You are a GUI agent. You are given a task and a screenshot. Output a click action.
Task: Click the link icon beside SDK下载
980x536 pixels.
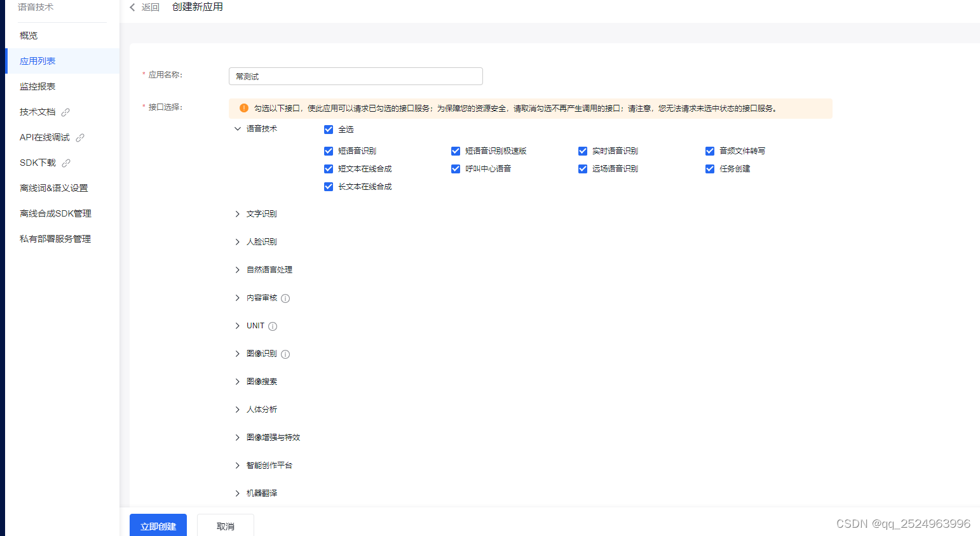pyautogui.click(x=66, y=163)
